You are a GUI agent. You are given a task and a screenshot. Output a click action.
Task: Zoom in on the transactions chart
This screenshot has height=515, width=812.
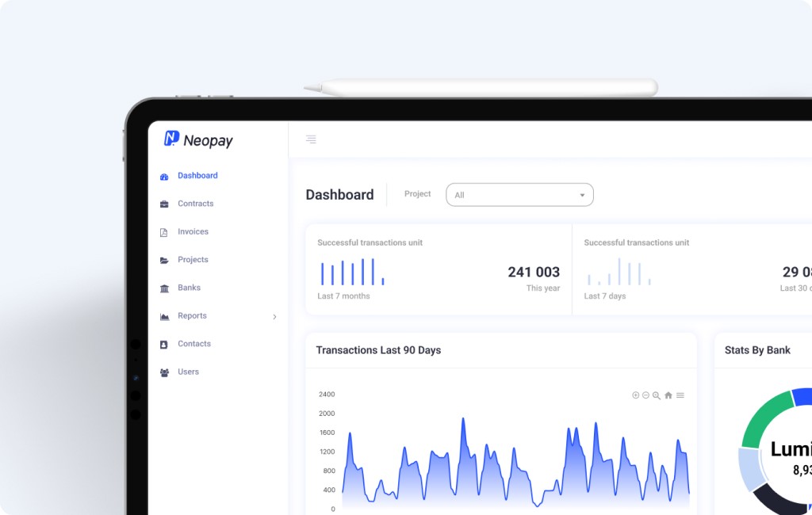635,395
